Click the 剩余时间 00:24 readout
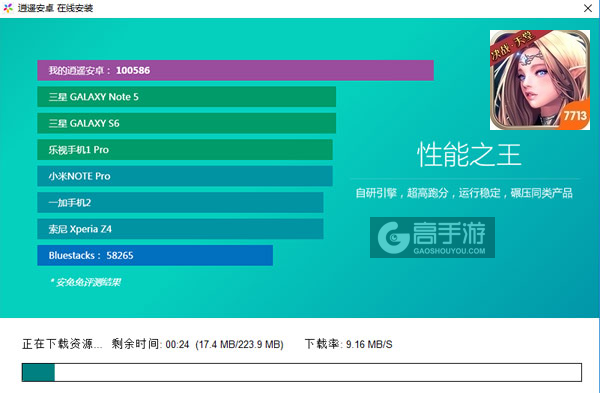The height and width of the screenshot is (393, 600). coord(150,344)
